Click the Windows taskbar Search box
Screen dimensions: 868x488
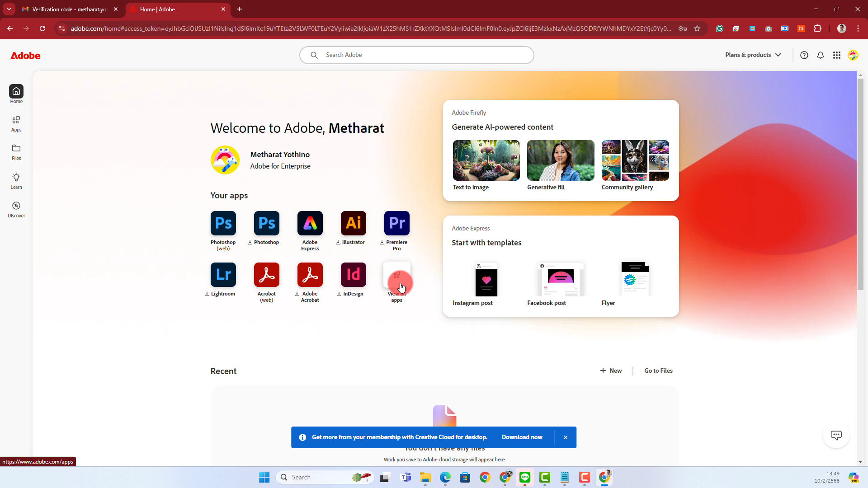(x=325, y=477)
